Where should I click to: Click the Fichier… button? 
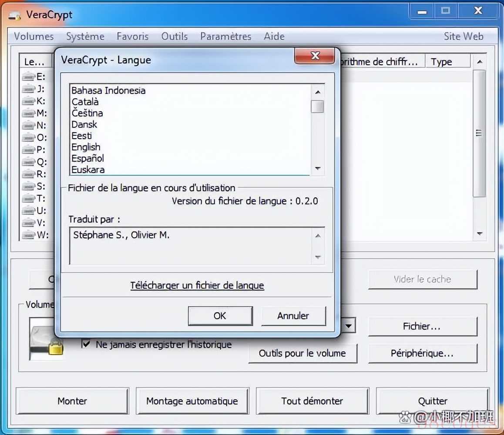click(x=422, y=326)
